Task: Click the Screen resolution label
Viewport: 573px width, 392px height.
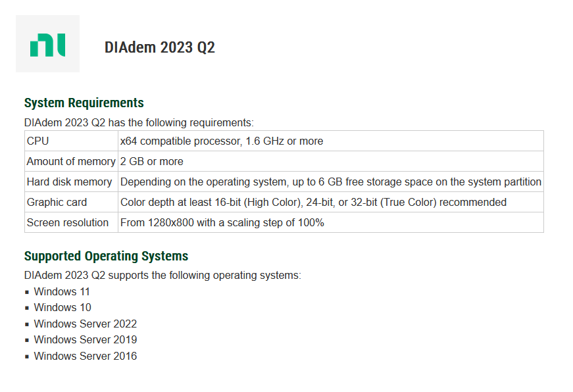Action: pos(68,222)
